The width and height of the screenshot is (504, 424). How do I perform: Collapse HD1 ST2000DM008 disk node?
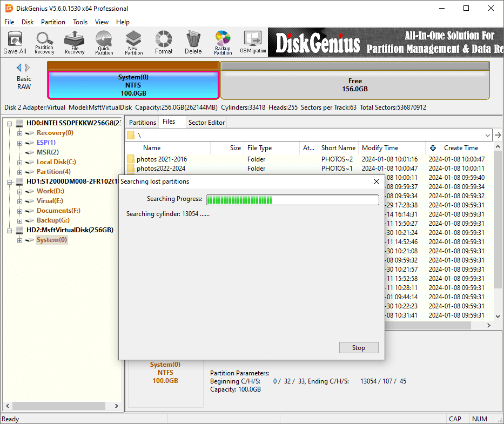9,182
